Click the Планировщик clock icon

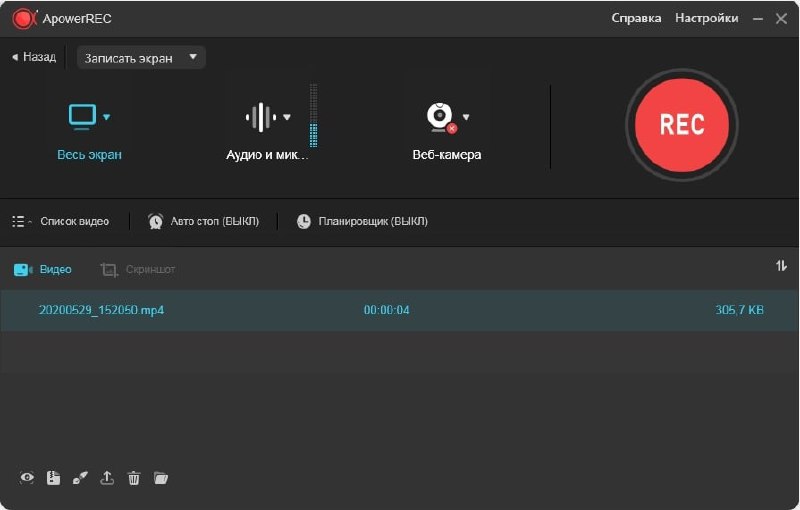coord(304,221)
